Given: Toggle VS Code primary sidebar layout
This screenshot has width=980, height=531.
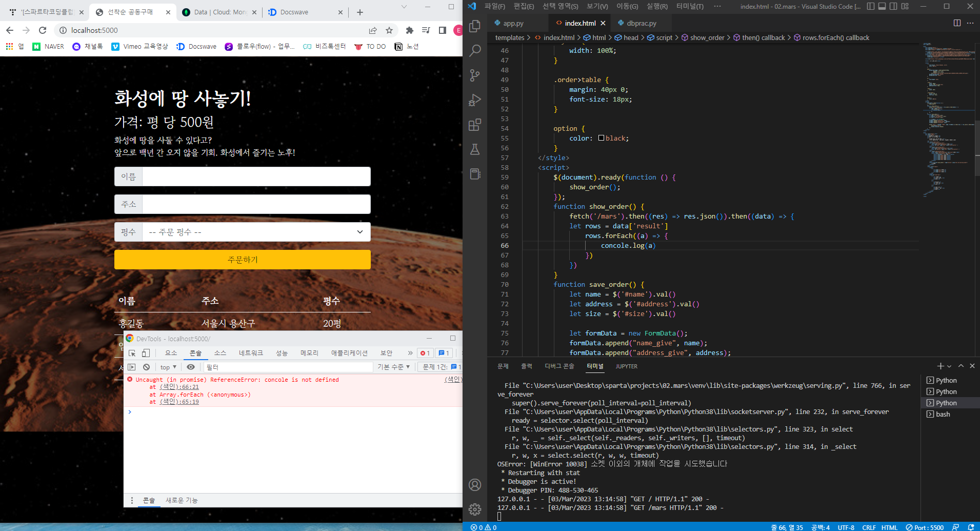Looking at the screenshot, I should pos(871,6).
